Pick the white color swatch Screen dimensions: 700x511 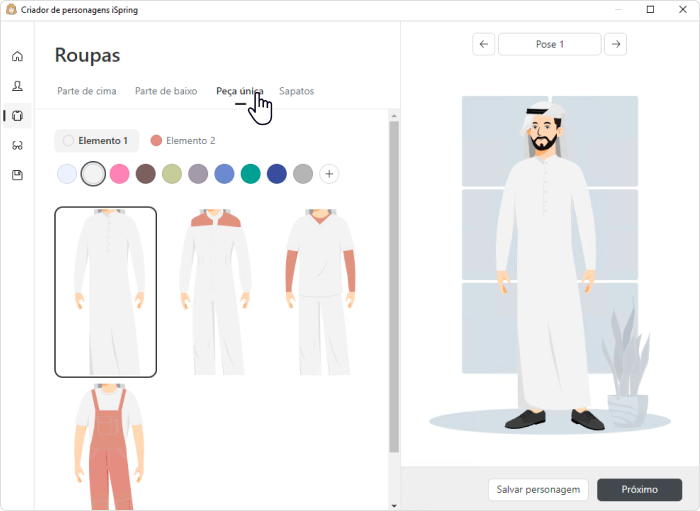[93, 174]
